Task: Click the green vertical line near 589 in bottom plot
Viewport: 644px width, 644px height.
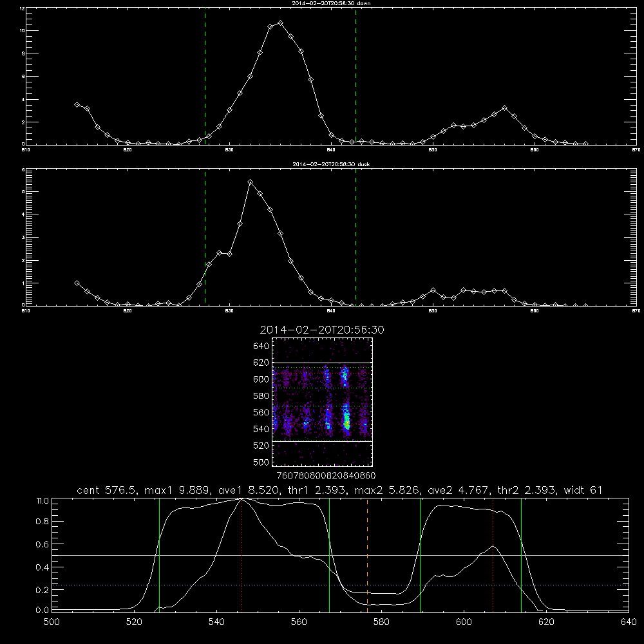Action: [x=420, y=555]
